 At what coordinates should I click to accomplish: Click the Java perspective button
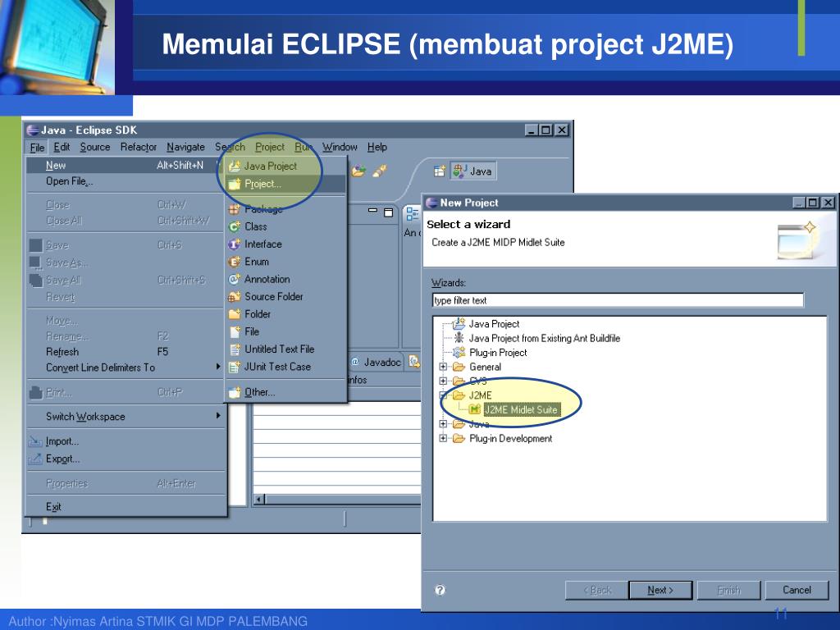(473, 171)
